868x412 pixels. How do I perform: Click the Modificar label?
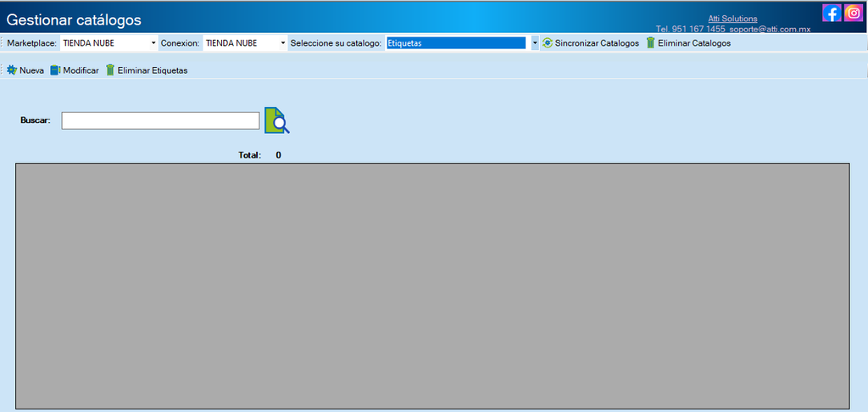81,70
